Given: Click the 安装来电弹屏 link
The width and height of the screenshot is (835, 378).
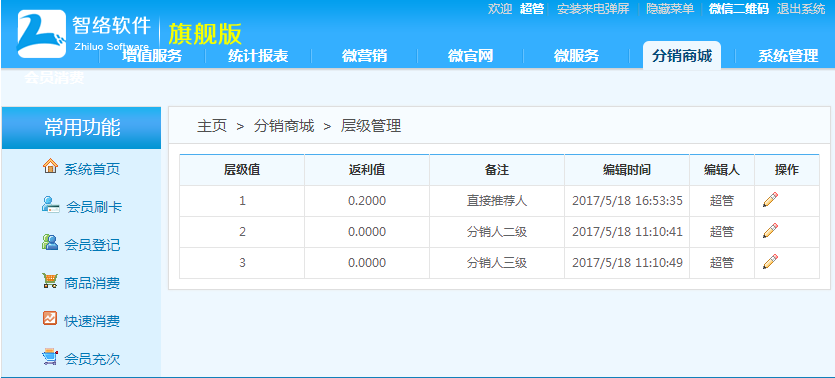Looking at the screenshot, I should tap(593, 9).
